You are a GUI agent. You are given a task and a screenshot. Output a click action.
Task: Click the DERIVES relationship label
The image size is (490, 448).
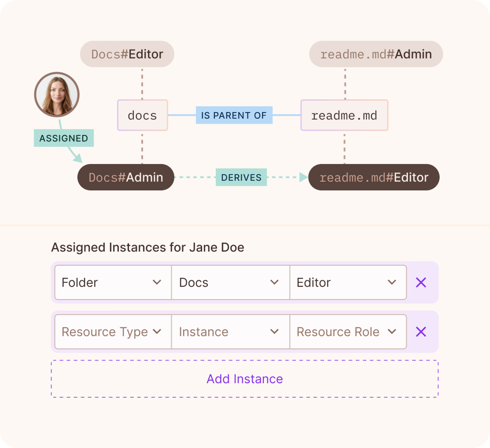tap(241, 178)
